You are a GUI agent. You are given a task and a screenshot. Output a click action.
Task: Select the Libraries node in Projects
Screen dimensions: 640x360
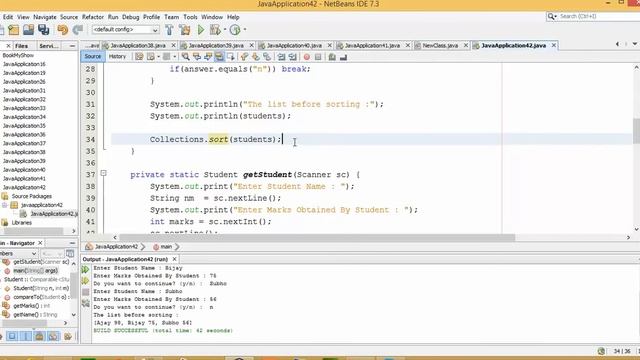point(22,222)
